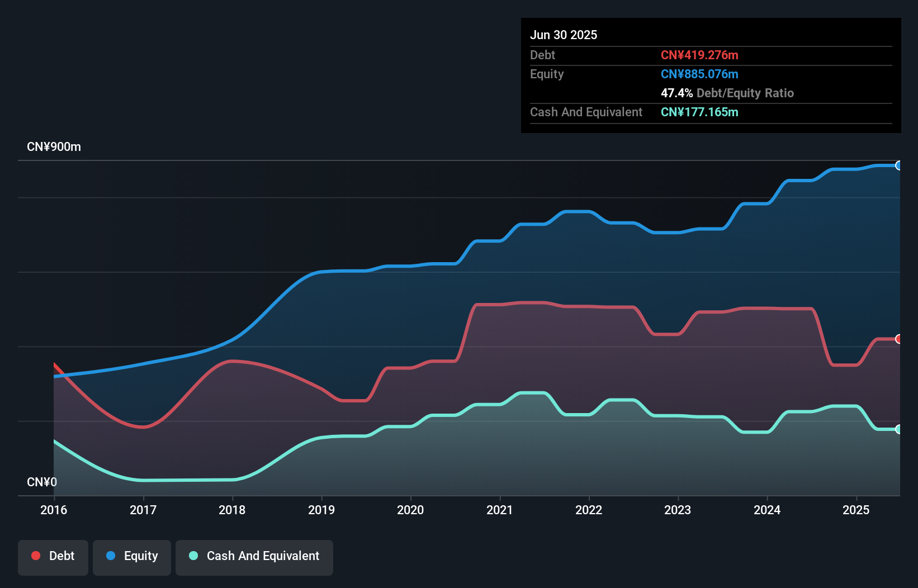Click the teal dot in Cash And Equivalent legend

coord(193,556)
